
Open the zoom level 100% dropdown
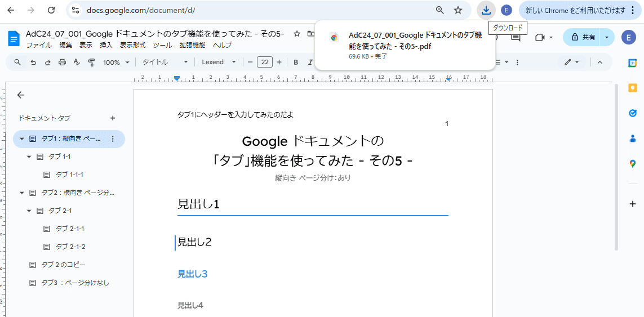tap(116, 62)
